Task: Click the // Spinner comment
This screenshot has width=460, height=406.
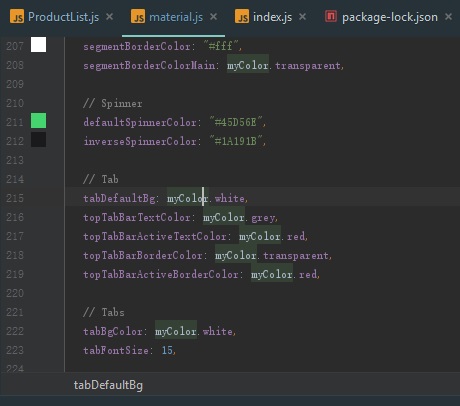Action: click(113, 103)
